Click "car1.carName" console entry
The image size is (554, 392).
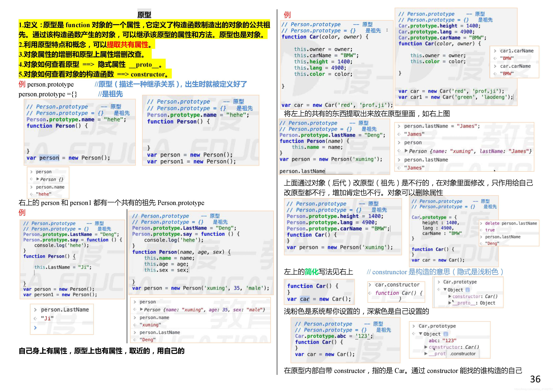517,51
